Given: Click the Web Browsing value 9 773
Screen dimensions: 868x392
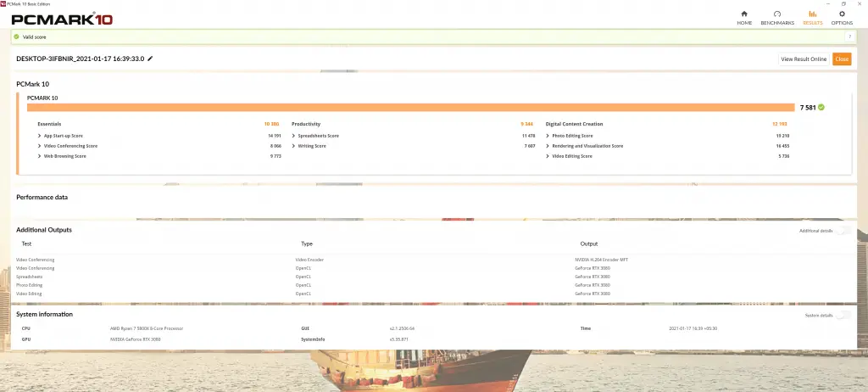Looking at the screenshot, I should point(275,156).
